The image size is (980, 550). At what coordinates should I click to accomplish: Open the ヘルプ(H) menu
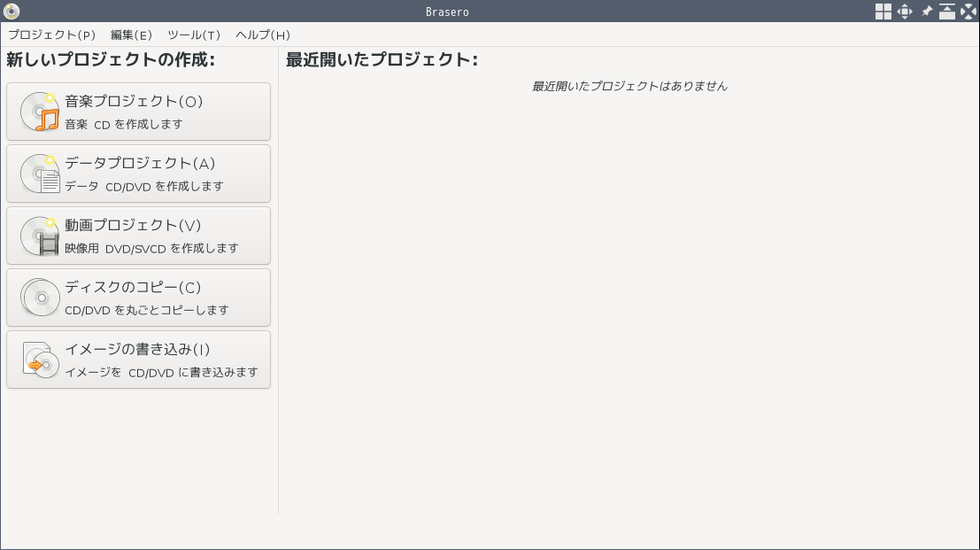point(263,35)
